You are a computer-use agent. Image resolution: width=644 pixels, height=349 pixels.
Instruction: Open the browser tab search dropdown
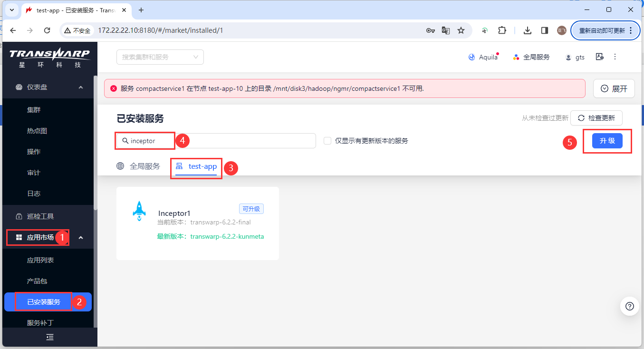tap(12, 10)
